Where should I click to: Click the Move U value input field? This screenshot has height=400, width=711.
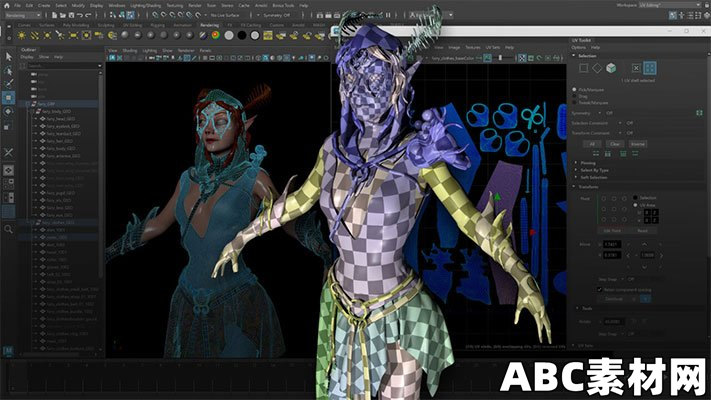612,244
